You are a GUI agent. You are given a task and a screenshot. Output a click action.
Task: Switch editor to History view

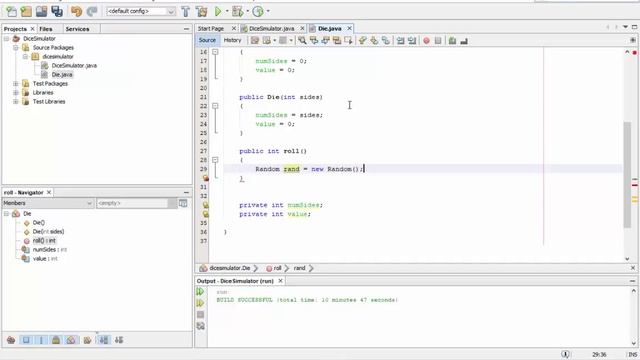(x=232, y=40)
